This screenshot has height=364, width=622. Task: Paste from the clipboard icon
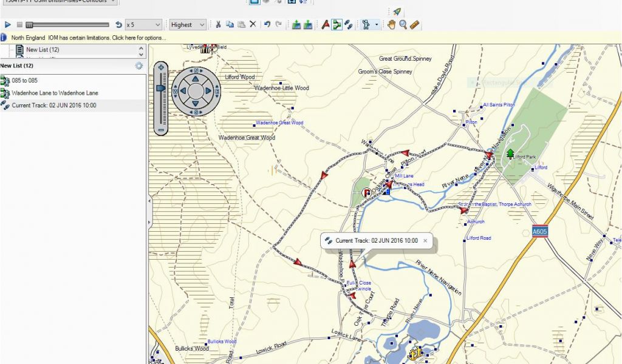[x=241, y=24]
